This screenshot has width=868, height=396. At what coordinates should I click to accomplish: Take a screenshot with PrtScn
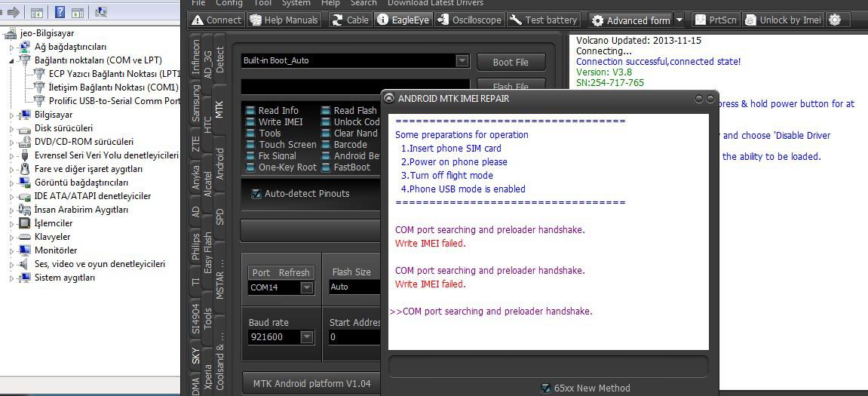[701, 20]
